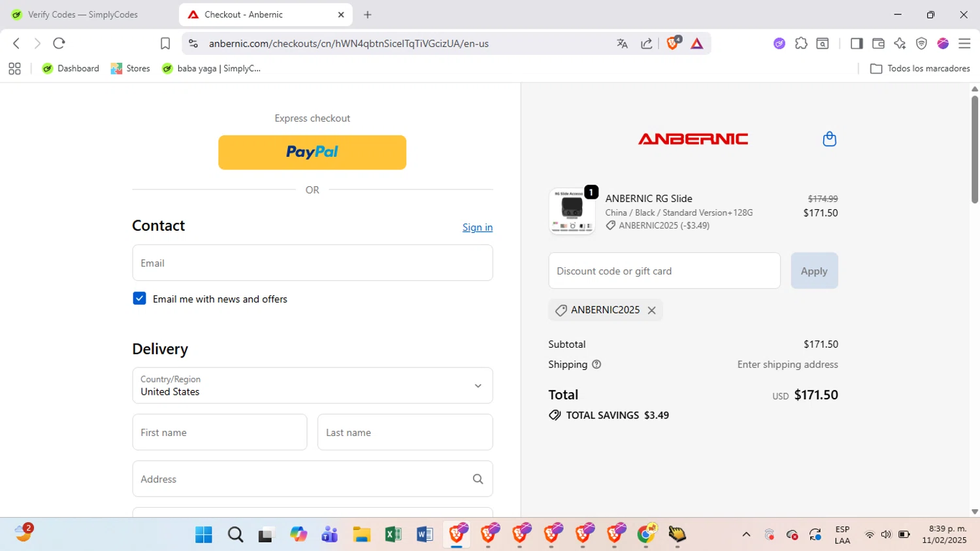The height and width of the screenshot is (551, 980).
Task: Open the tab search icon
Action: click(x=823, y=43)
